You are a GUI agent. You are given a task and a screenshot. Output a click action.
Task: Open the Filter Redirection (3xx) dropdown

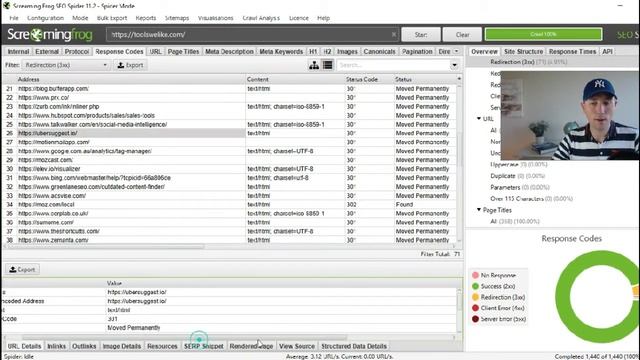(65, 65)
